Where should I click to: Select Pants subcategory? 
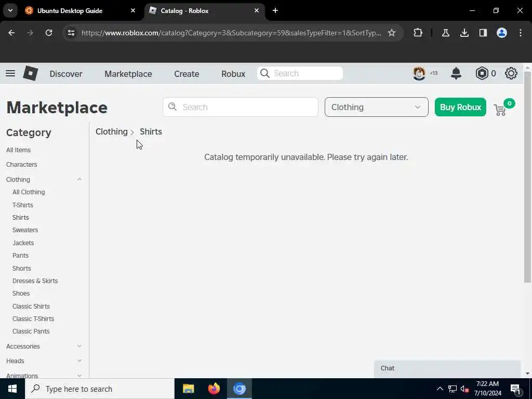20,256
